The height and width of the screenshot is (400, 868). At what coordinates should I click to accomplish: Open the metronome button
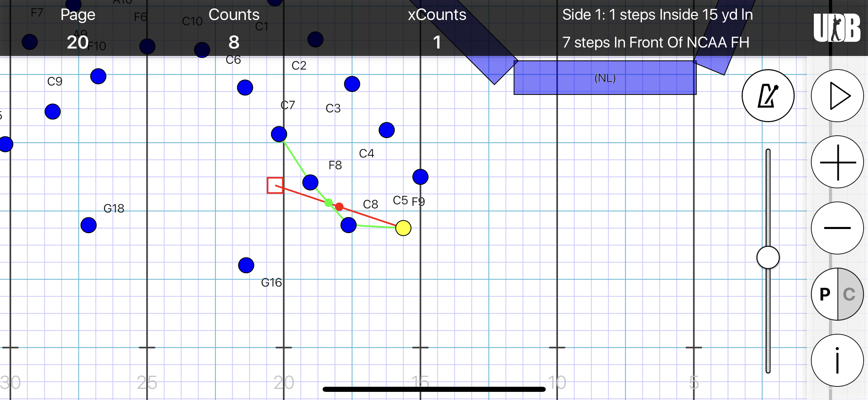pyautogui.click(x=768, y=96)
